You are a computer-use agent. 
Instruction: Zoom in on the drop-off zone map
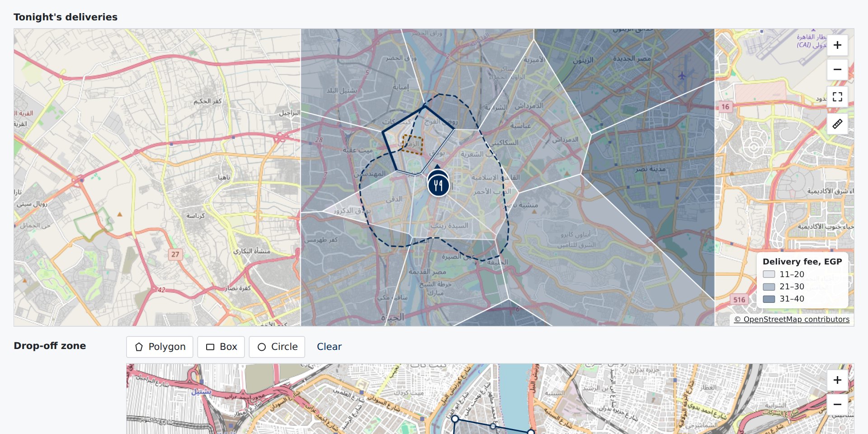click(837, 380)
